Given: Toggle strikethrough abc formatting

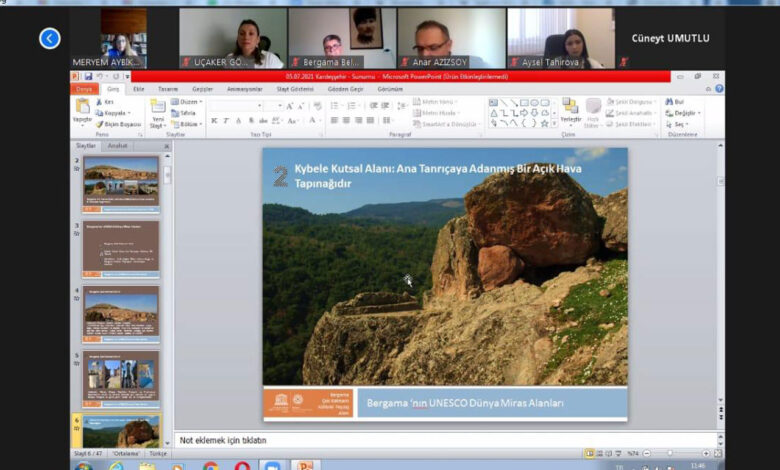Looking at the screenshot, I should pos(263,120).
